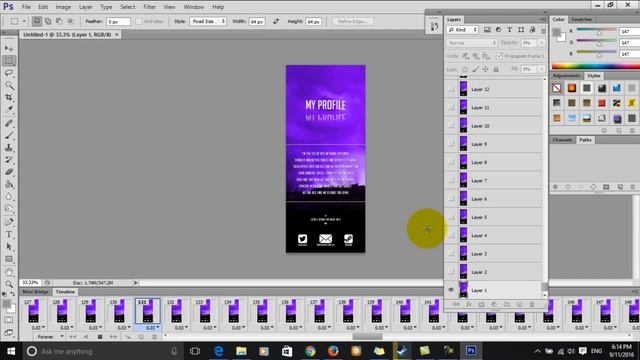Select the Move tool
Viewport: 640px width, 360px height.
(9, 48)
